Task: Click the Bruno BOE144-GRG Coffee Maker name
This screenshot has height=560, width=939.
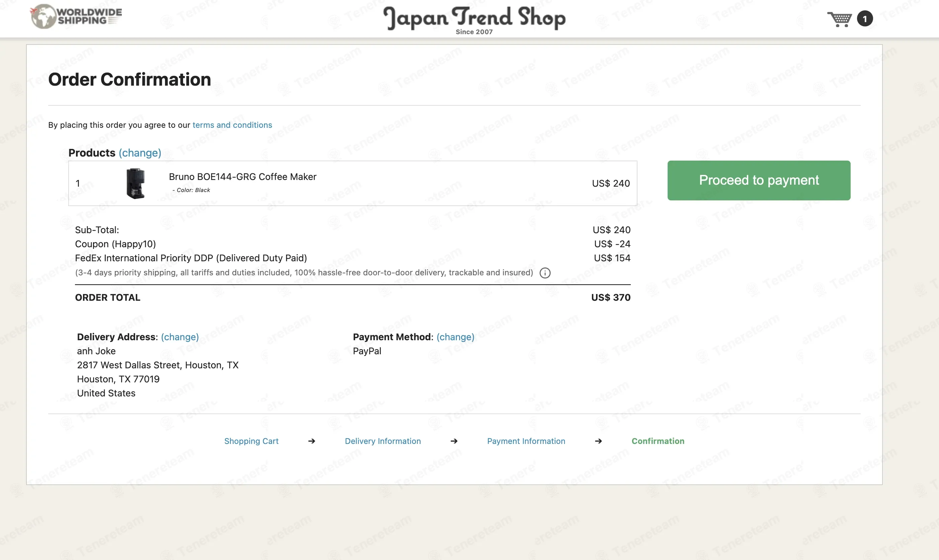Action: pos(243,177)
